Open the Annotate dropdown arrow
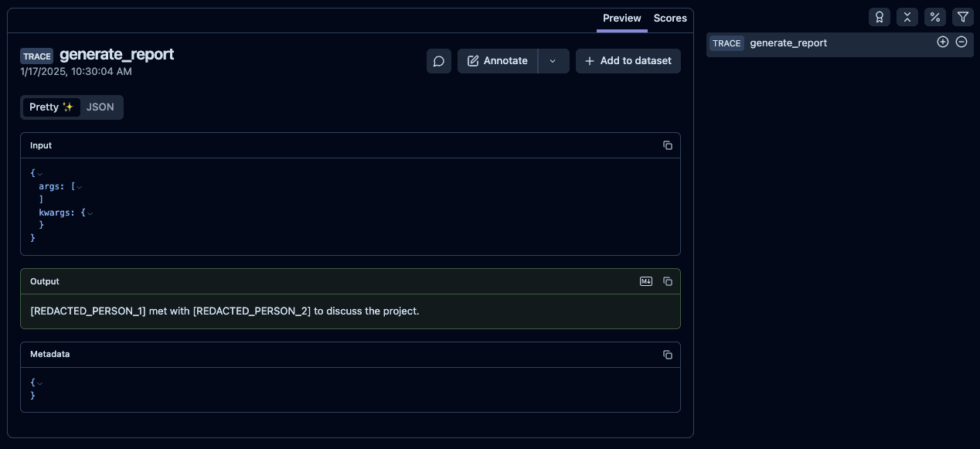Image resolution: width=980 pixels, height=449 pixels. (x=553, y=61)
